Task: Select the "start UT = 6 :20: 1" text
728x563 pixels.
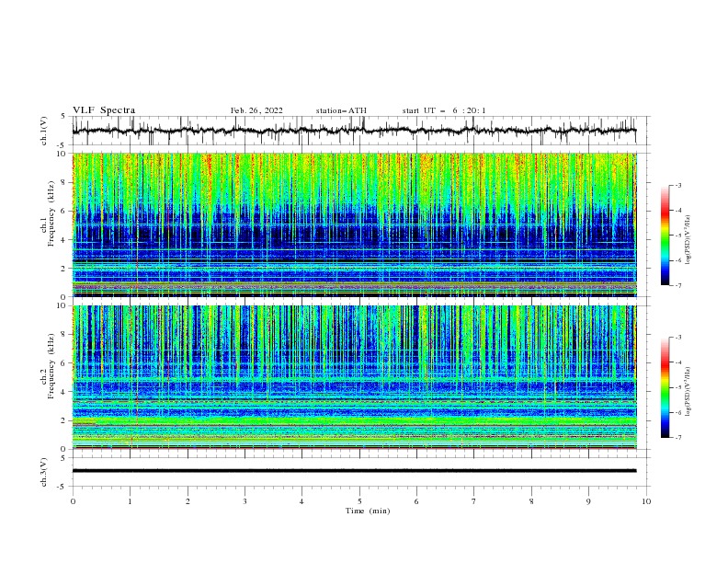Action: point(444,110)
